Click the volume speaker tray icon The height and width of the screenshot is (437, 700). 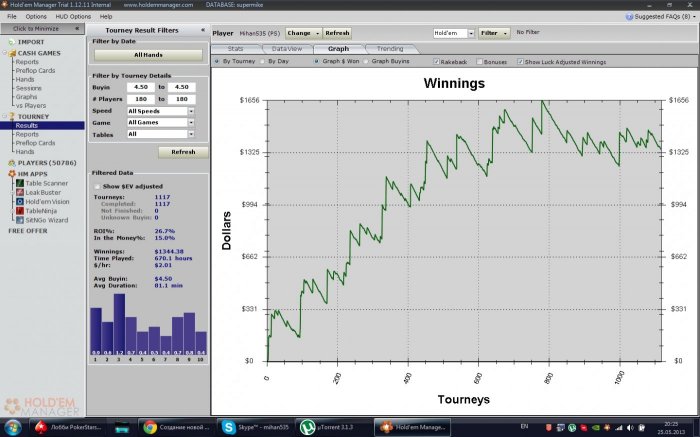click(630, 428)
